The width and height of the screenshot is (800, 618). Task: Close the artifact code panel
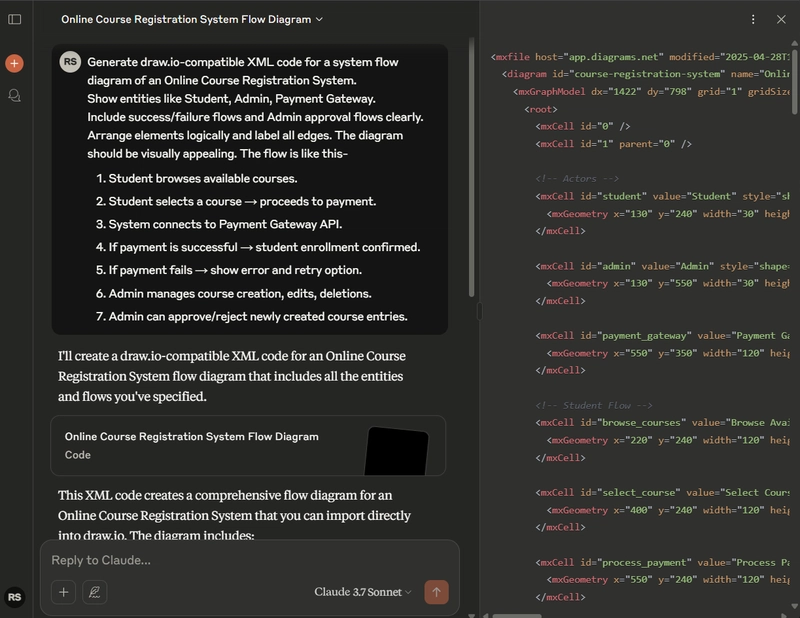[x=781, y=19]
